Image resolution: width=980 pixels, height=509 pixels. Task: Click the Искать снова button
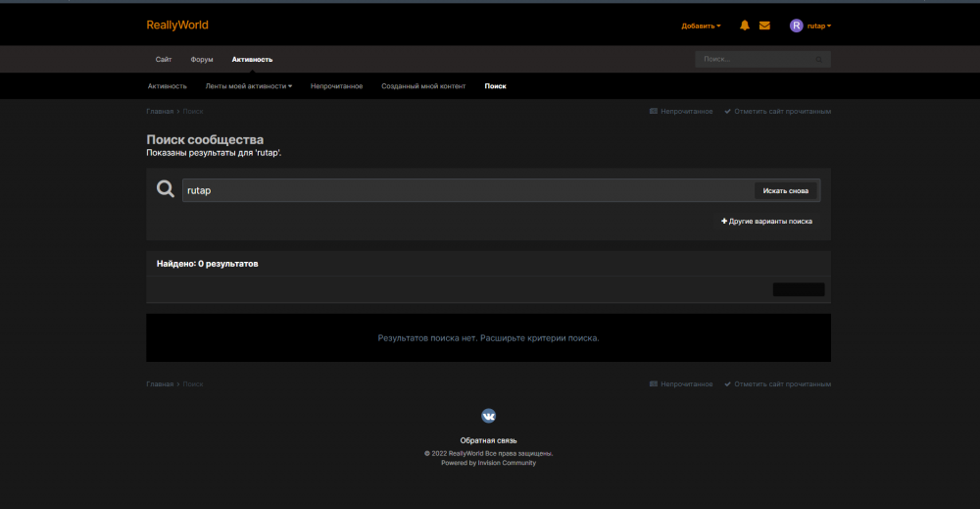click(x=785, y=190)
